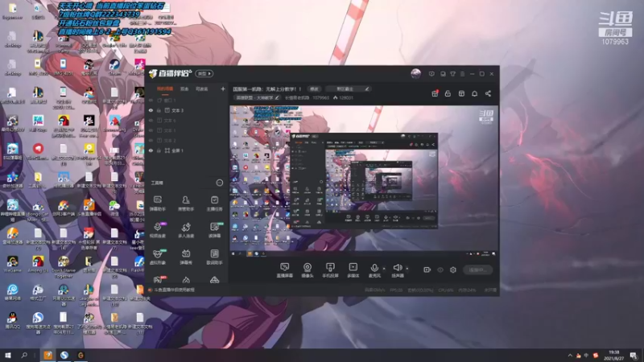Viewport: 644px width, 362px height.
Task: Toggle the lock on the 全屏 1 source
Action: (159, 150)
